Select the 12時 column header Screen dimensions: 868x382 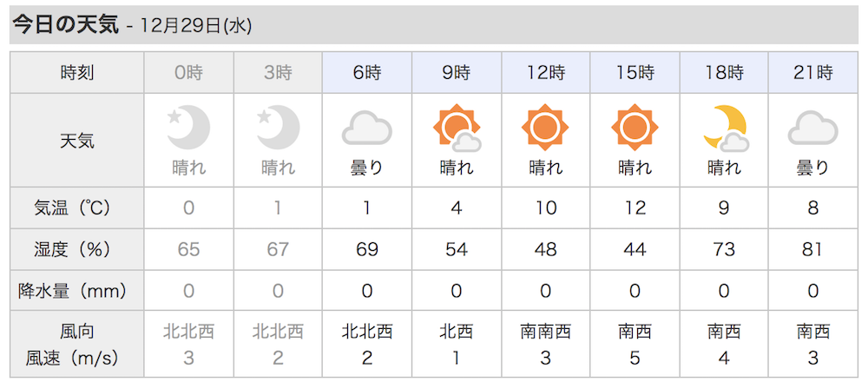click(x=546, y=73)
